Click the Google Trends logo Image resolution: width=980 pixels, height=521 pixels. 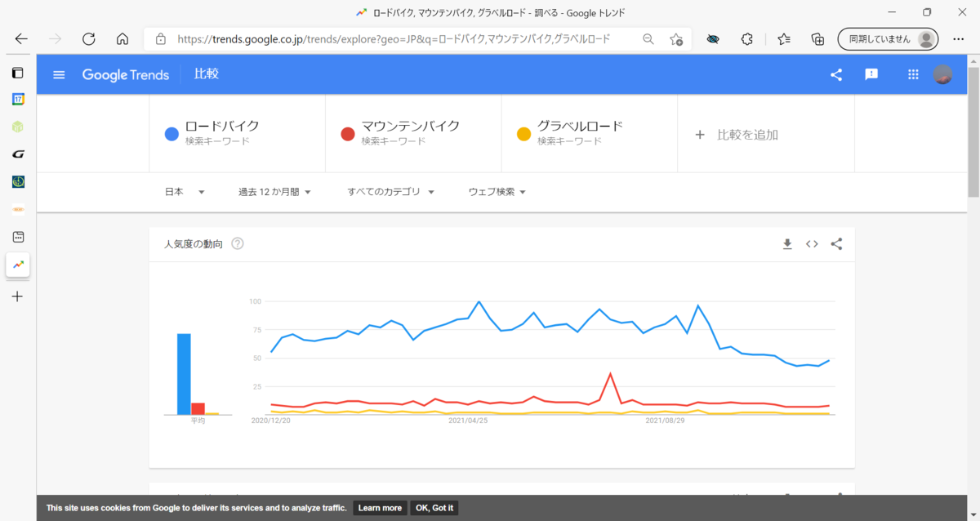[125, 74]
